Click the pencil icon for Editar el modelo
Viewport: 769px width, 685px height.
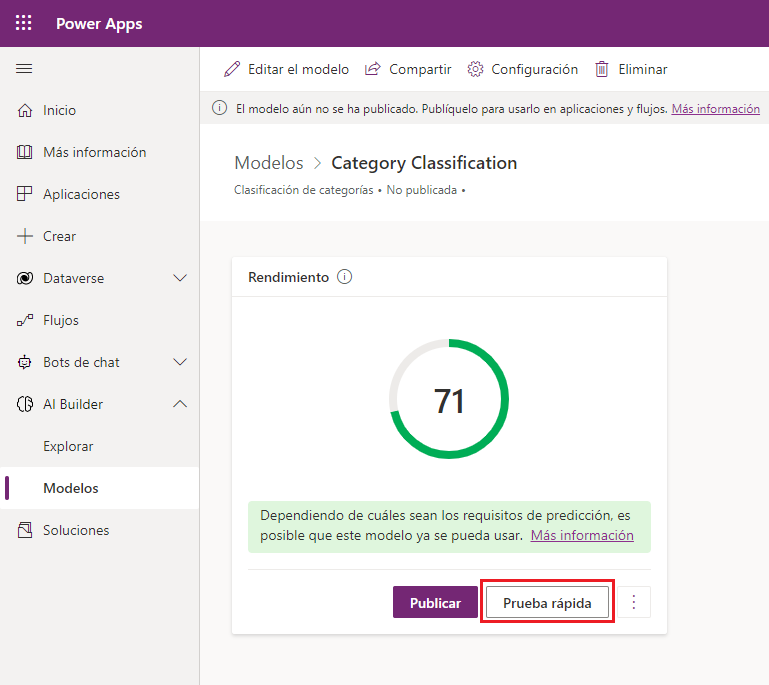tap(232, 69)
